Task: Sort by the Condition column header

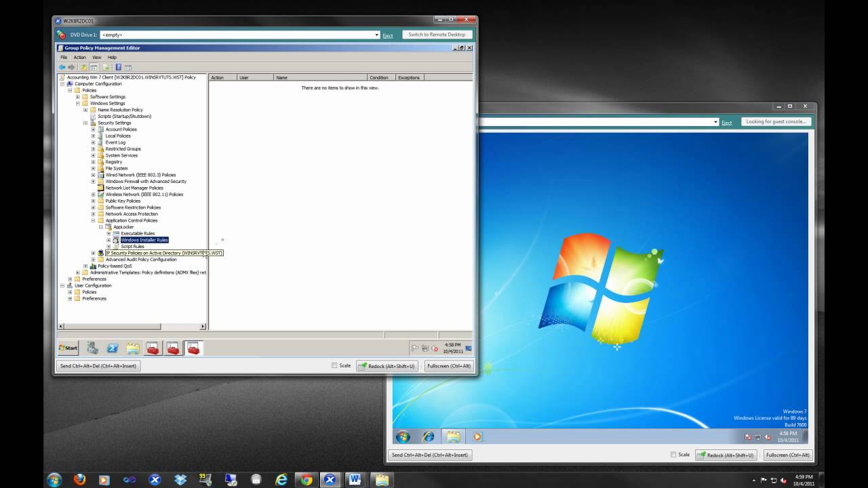Action: 382,78
